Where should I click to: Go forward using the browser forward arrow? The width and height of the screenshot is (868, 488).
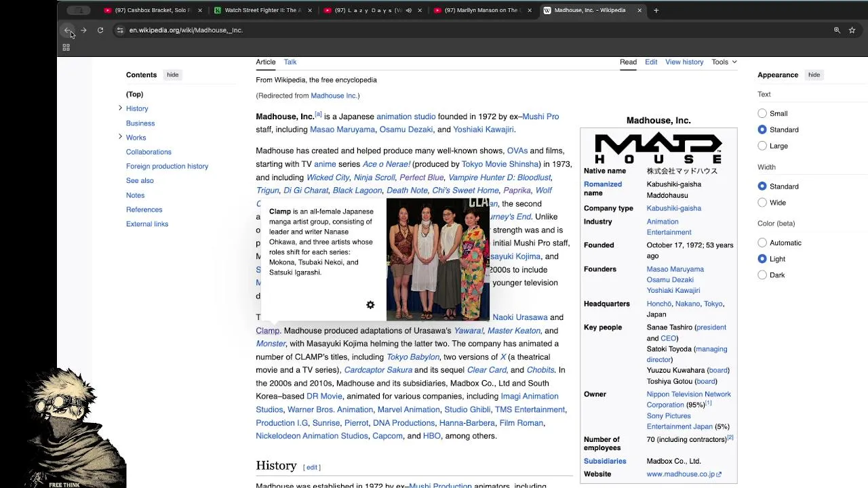click(x=83, y=30)
